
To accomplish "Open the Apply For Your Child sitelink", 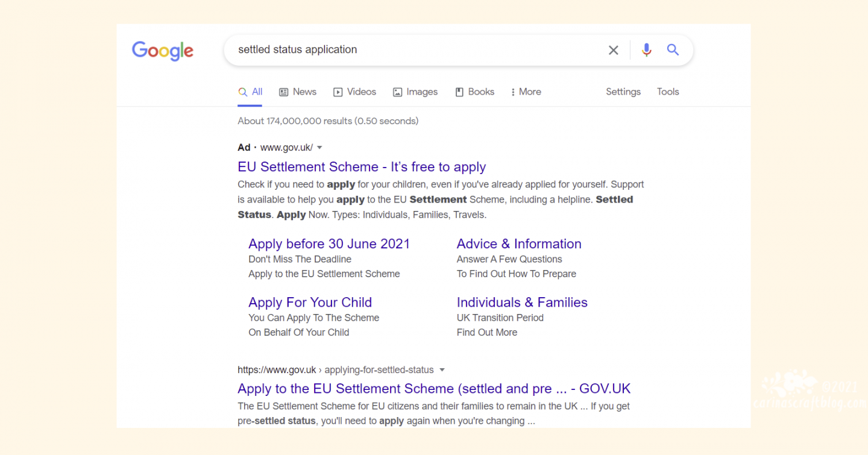I will pyautogui.click(x=310, y=303).
